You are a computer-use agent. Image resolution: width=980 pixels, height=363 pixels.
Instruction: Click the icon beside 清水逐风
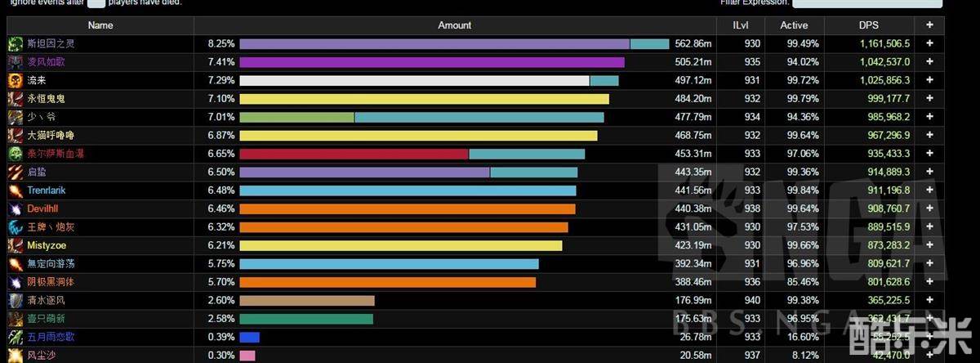16,300
